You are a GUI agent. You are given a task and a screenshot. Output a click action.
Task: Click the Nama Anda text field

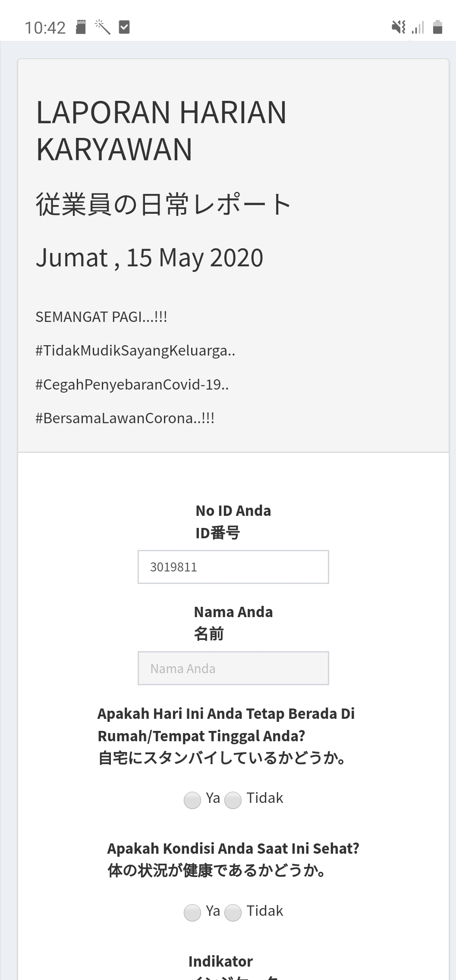pyautogui.click(x=233, y=668)
